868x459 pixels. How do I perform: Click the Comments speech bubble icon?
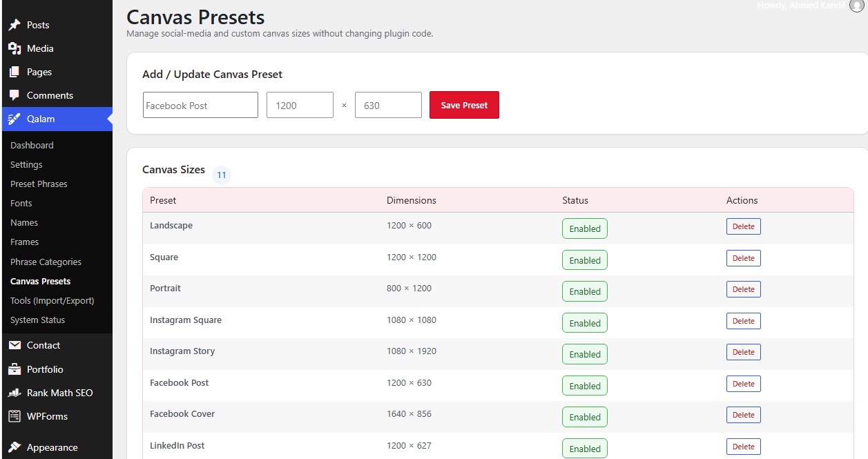coord(15,95)
